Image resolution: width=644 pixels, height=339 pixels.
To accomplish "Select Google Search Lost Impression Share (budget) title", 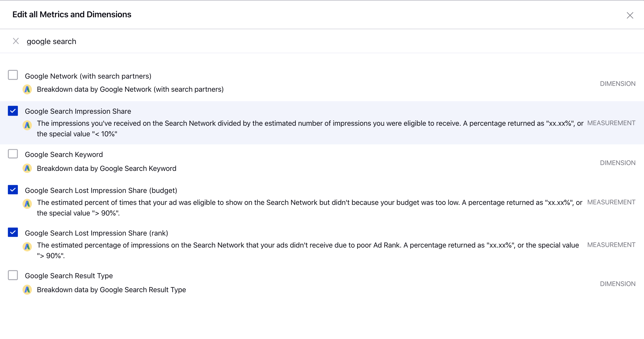I will coord(101,190).
